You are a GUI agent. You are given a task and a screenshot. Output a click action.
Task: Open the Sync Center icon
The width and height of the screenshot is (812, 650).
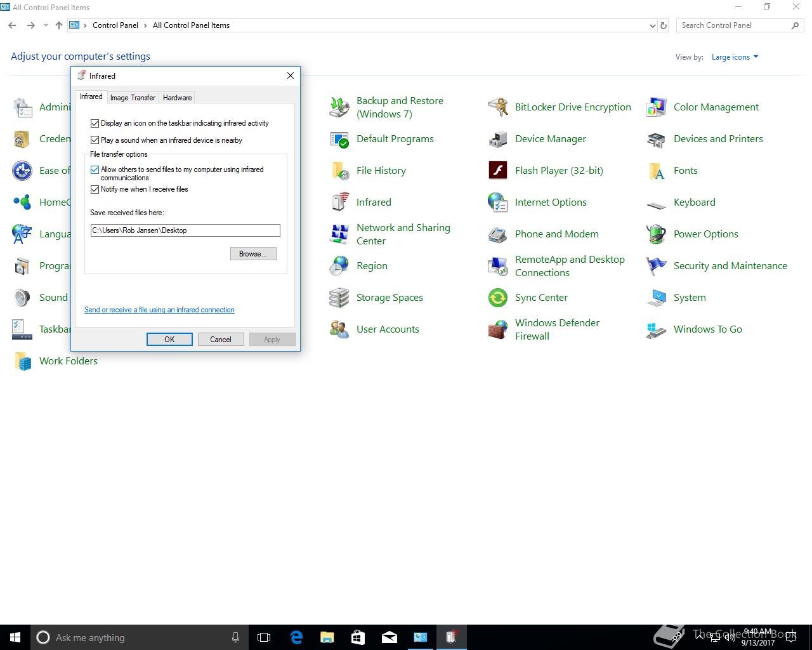(498, 298)
